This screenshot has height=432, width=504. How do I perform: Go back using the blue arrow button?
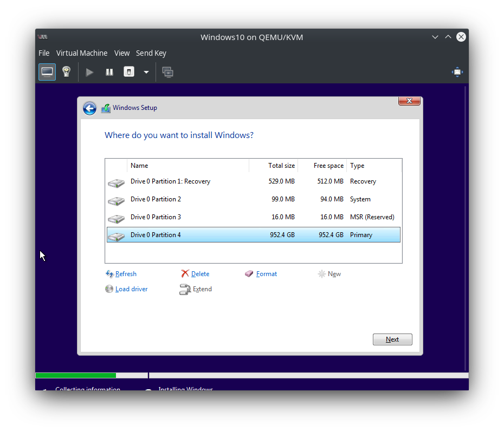coord(89,108)
